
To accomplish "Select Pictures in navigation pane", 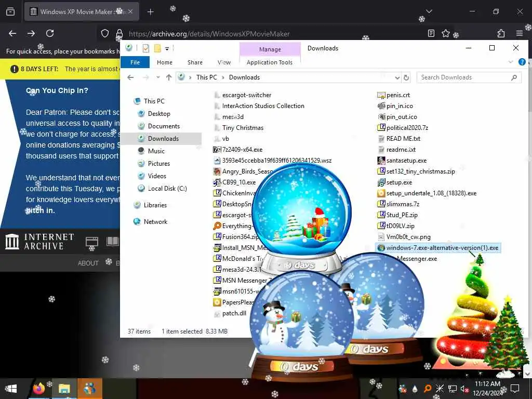I will 158,164.
